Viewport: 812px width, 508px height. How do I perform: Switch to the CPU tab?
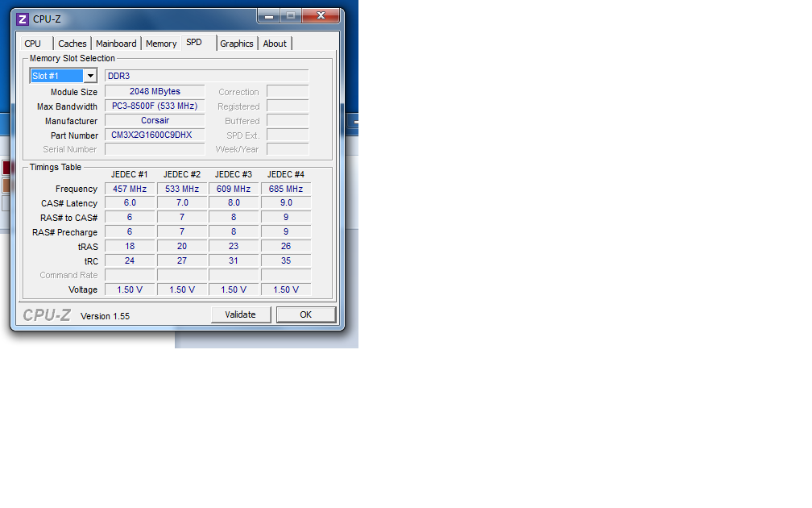(32, 44)
